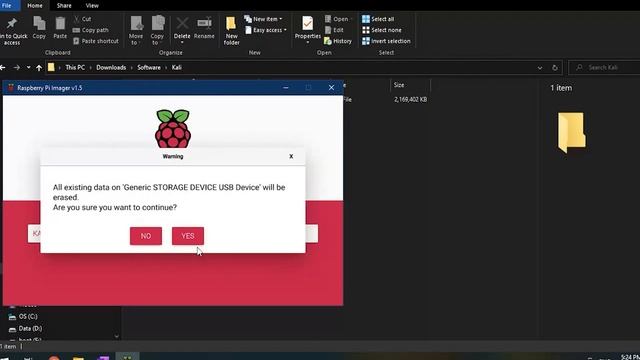This screenshot has height=360, width=640.
Task: Switch to the Share ribbon tab
Action: click(x=64, y=5)
